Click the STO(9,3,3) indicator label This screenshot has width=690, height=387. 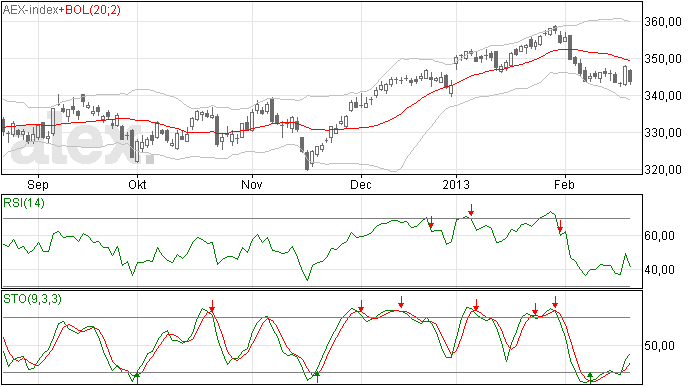click(33, 299)
